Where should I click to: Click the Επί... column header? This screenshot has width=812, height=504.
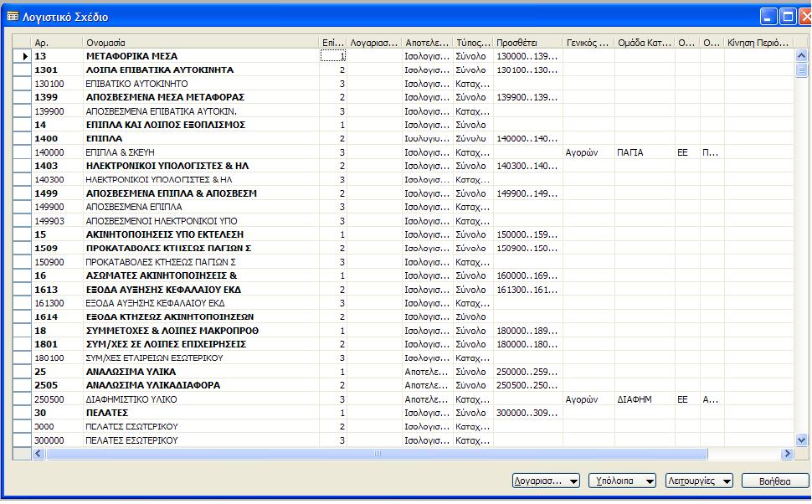click(x=332, y=43)
